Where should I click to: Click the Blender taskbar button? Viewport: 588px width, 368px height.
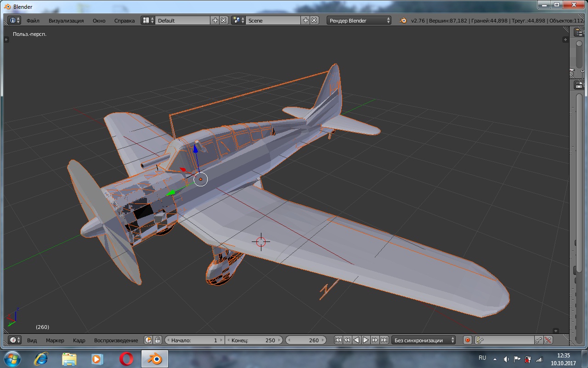pyautogui.click(x=155, y=359)
